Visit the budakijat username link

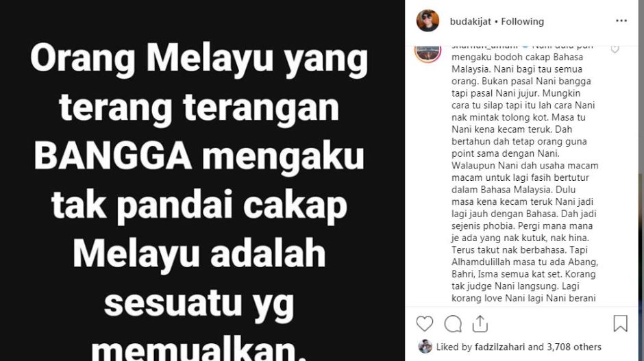pyautogui.click(x=470, y=21)
